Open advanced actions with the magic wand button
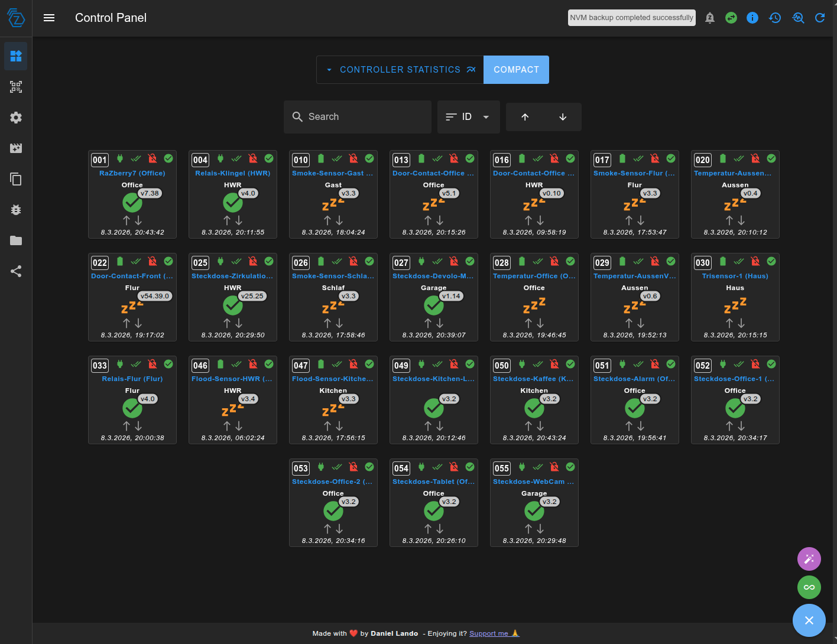The width and height of the screenshot is (837, 644). 809,558
